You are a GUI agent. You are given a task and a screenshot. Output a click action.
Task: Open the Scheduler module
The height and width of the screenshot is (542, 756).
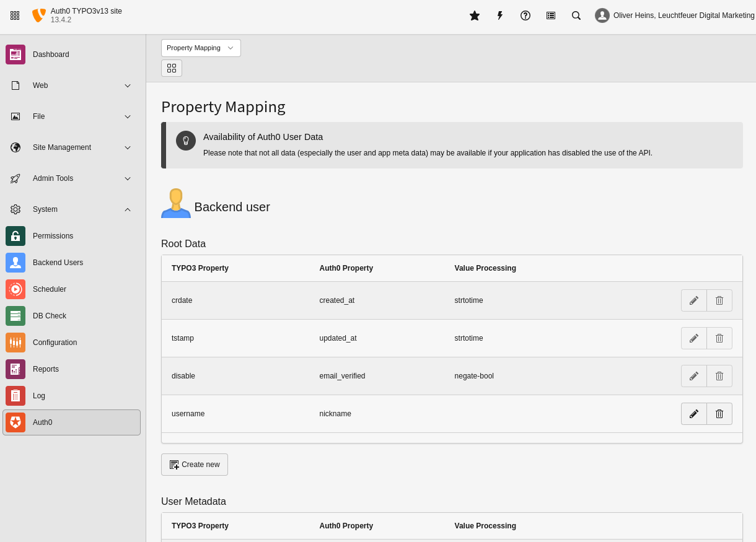tap(50, 289)
